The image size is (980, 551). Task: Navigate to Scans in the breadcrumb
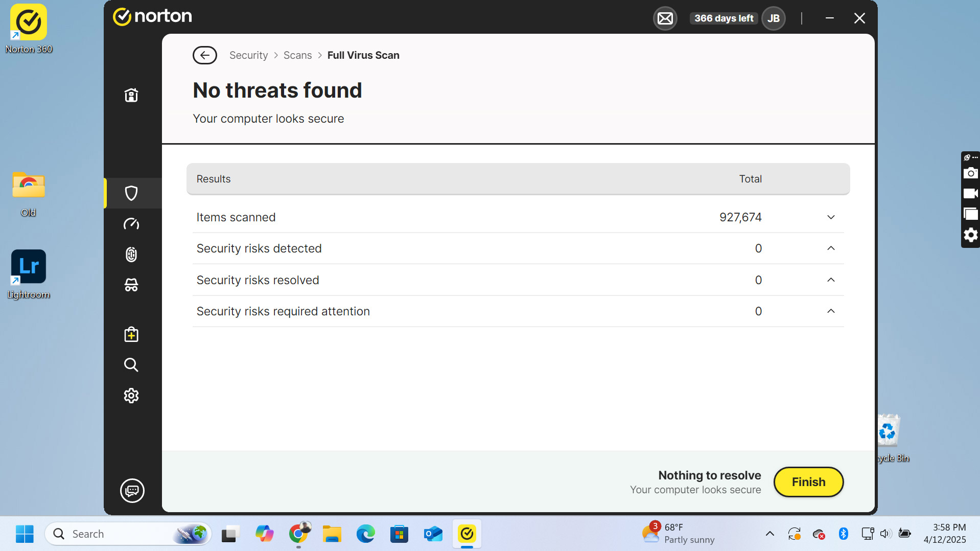pyautogui.click(x=297, y=55)
